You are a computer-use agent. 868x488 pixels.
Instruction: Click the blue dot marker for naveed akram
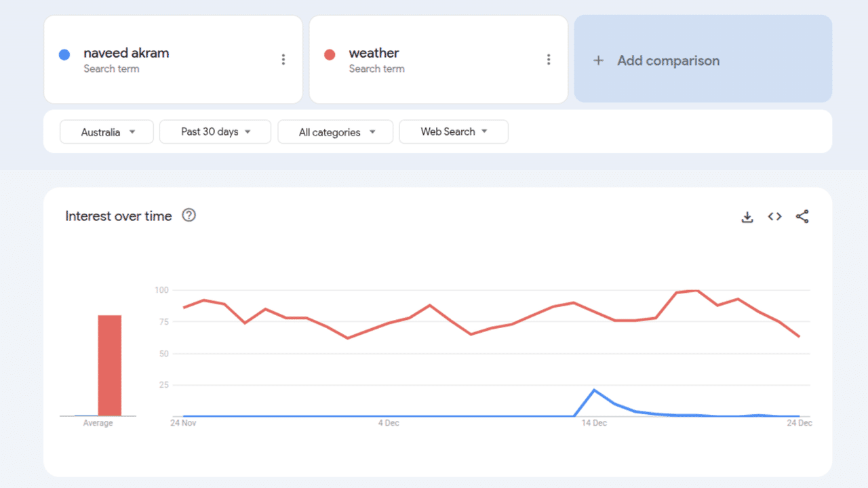64,54
